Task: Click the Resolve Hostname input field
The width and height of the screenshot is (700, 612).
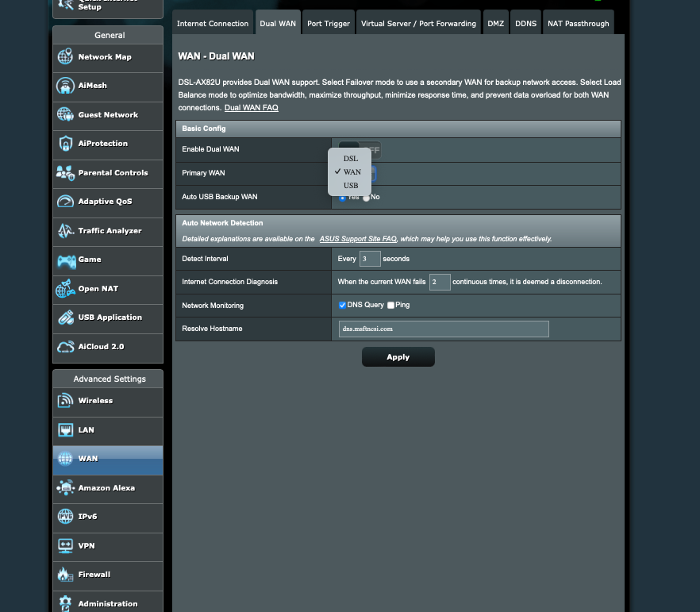Action: click(443, 329)
